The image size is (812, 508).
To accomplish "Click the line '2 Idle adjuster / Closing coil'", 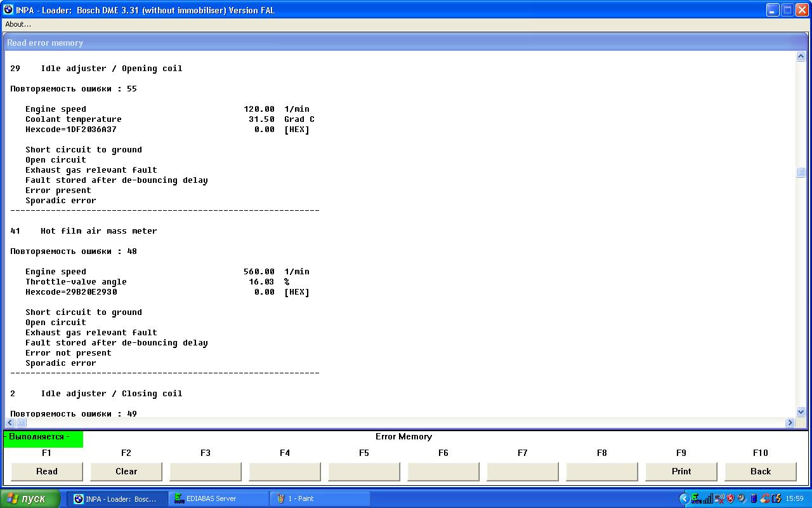I will tap(96, 394).
